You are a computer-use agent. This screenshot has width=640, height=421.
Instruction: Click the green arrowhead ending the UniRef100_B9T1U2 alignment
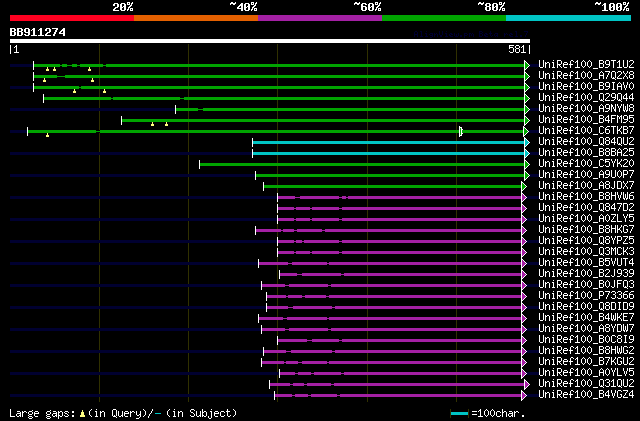527,65
